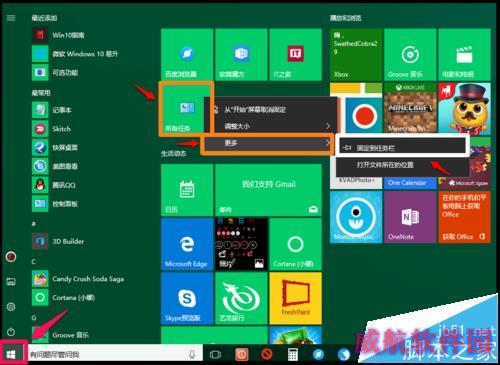This screenshot has width=500, height=365.
Task: Click the user account avatar in sidebar
Action: (11, 257)
